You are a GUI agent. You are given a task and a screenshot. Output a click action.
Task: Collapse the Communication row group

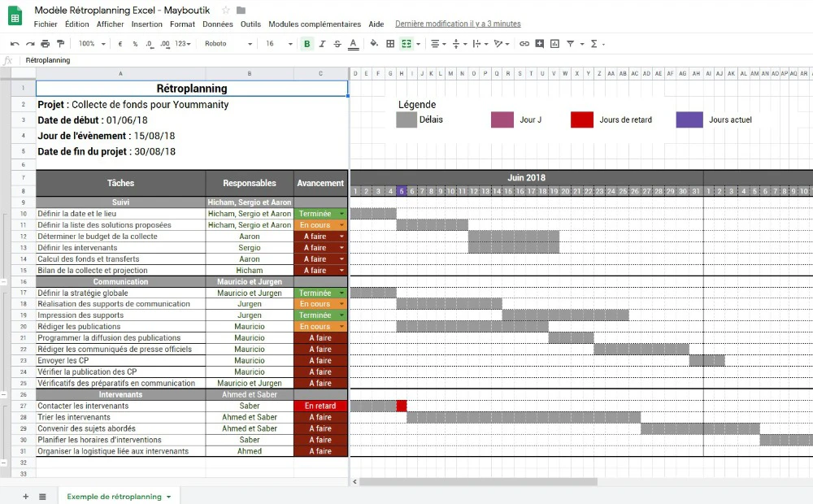tap(3, 394)
